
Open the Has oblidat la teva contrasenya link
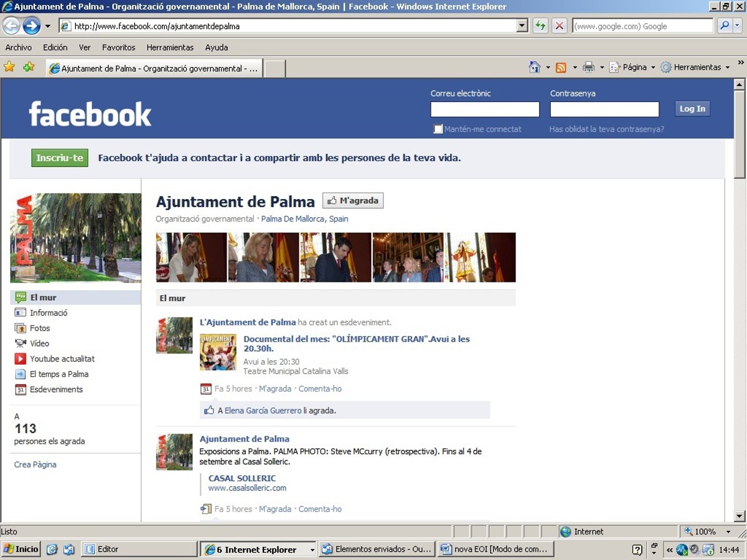point(606,129)
